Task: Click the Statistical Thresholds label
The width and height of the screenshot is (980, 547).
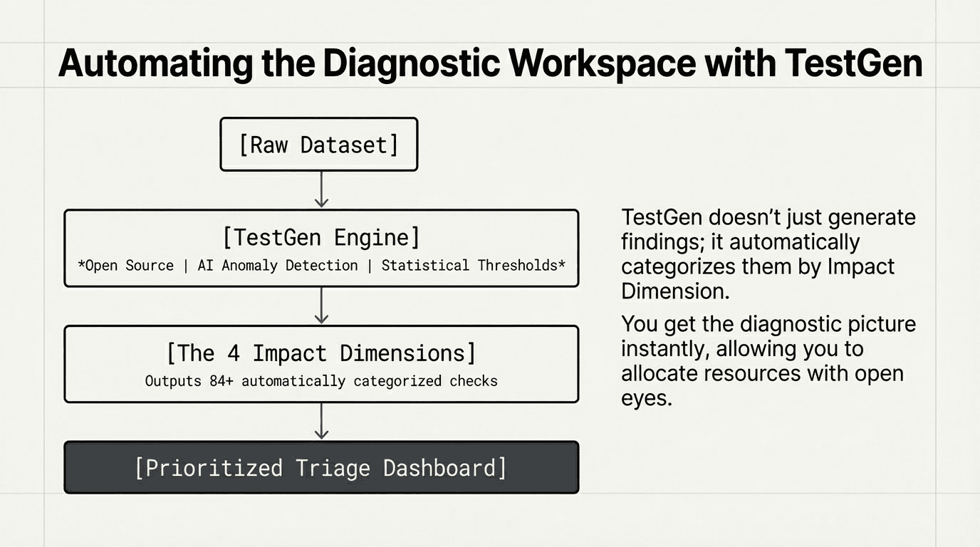Action: pyautogui.click(x=472, y=266)
